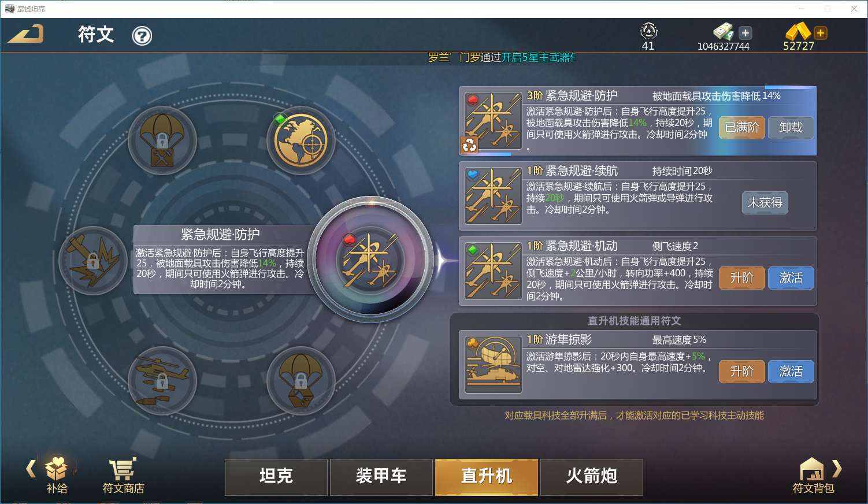The image size is (868, 504).
Task: Open 符文商店 shopping cart icon
Action: click(123, 476)
